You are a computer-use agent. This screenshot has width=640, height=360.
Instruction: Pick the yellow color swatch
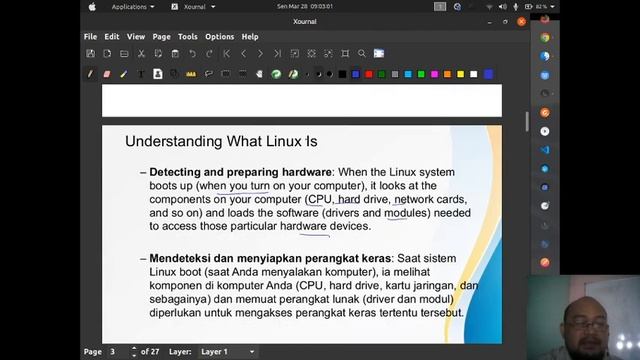point(460,74)
